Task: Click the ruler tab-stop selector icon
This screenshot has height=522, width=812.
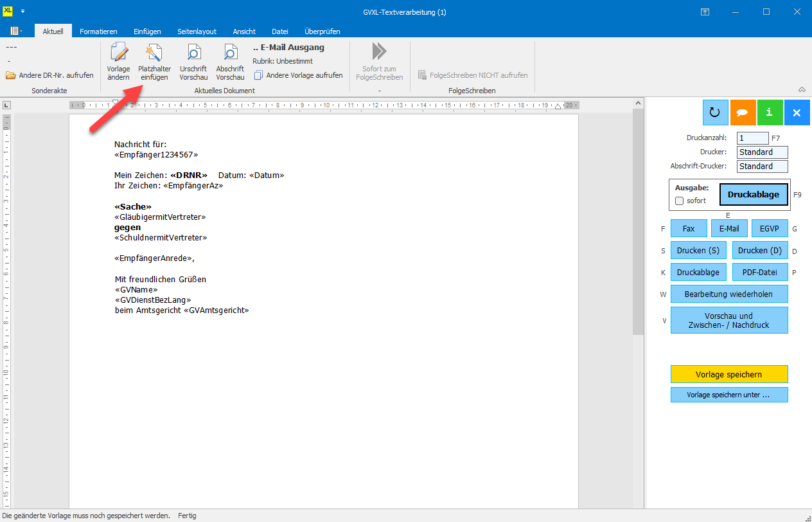Action: pos(6,105)
